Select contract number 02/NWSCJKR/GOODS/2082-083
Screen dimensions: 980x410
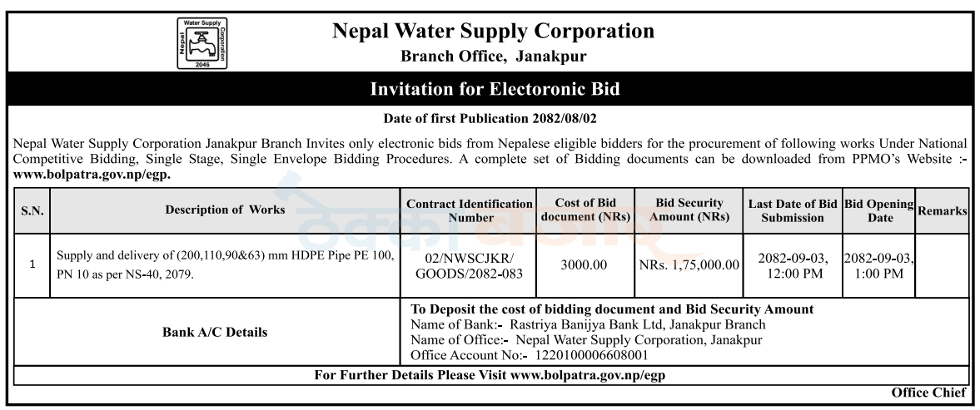pyautogui.click(x=470, y=265)
